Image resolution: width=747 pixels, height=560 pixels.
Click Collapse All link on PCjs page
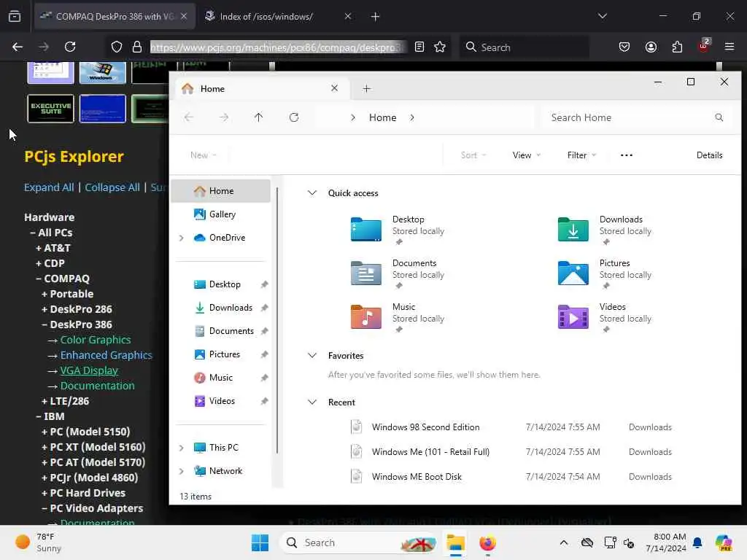[x=112, y=187]
